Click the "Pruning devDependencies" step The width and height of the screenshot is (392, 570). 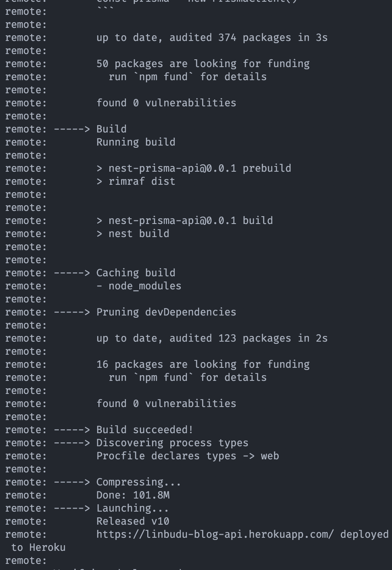166,312
